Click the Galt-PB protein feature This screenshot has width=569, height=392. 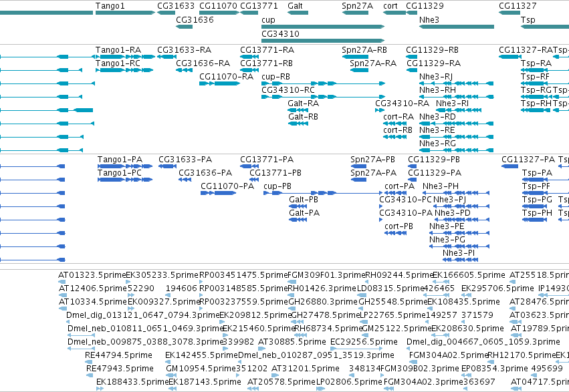[x=298, y=206]
